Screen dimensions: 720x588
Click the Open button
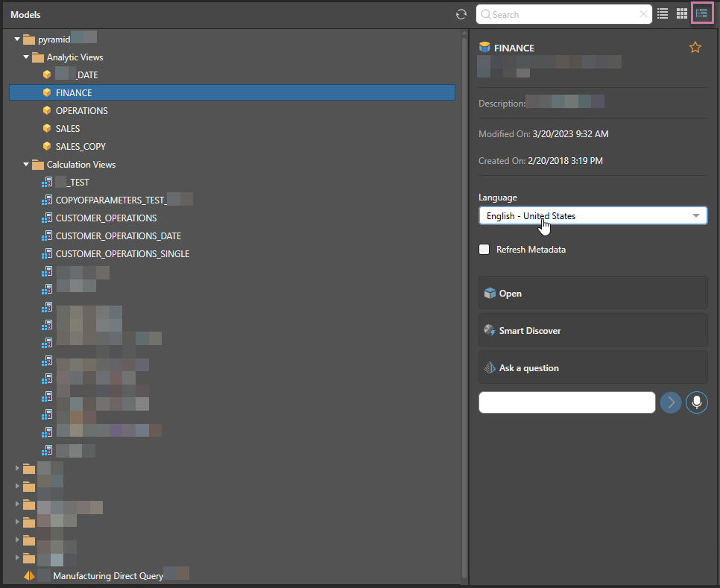(x=593, y=294)
